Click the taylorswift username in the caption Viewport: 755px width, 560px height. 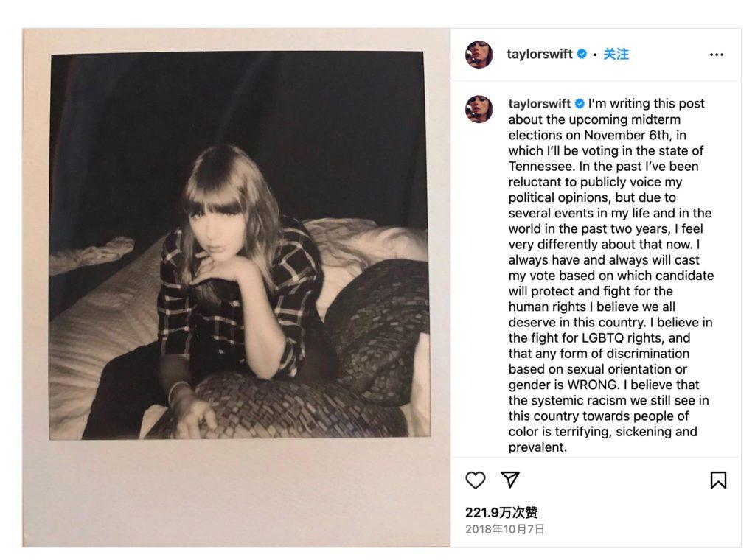539,103
